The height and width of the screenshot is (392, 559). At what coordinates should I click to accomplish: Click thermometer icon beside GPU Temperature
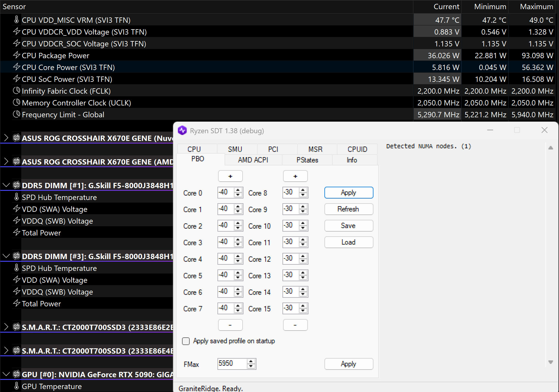point(17,386)
